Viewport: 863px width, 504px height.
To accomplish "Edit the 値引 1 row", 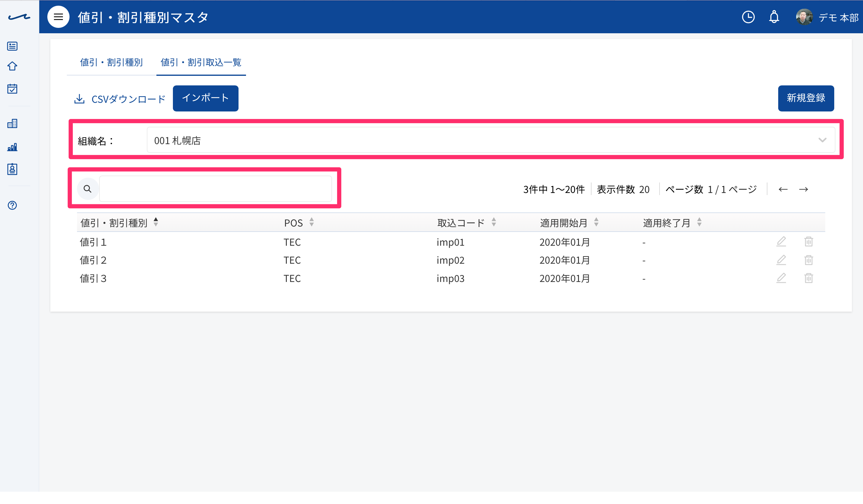I will pos(781,242).
